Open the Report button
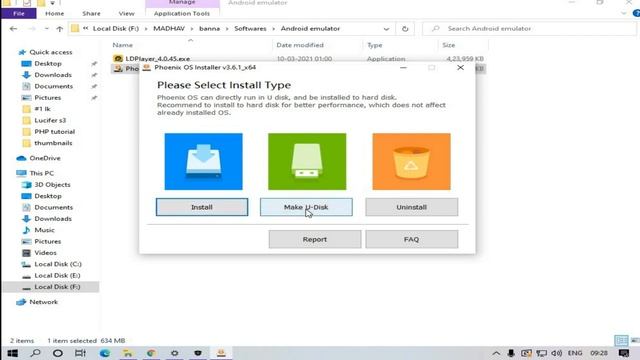This screenshot has width=640, height=360. (x=315, y=239)
